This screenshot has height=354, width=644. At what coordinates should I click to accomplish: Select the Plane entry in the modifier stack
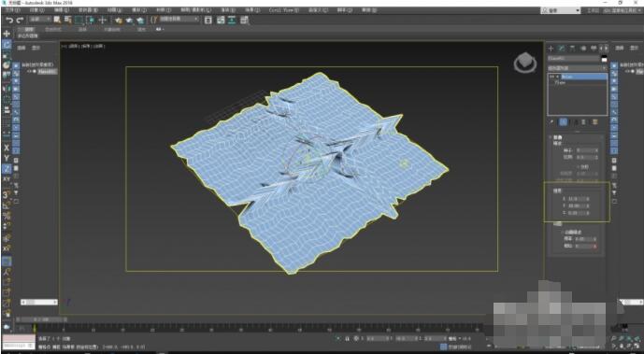pos(560,82)
